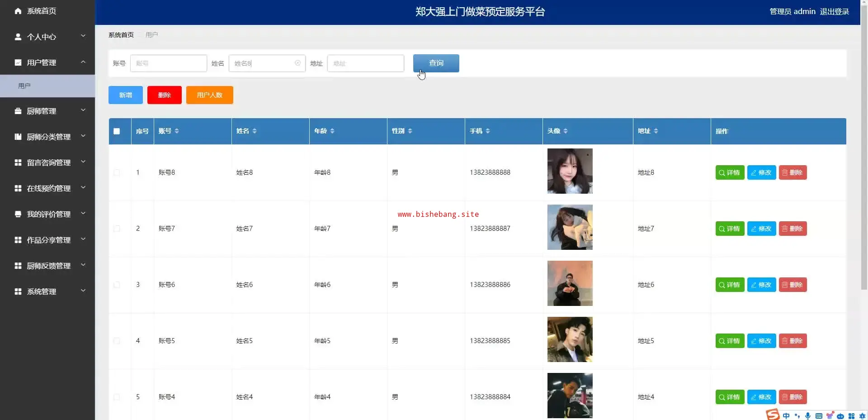Sort the table by 姓名 column
This screenshot has height=420, width=868.
pyautogui.click(x=255, y=131)
